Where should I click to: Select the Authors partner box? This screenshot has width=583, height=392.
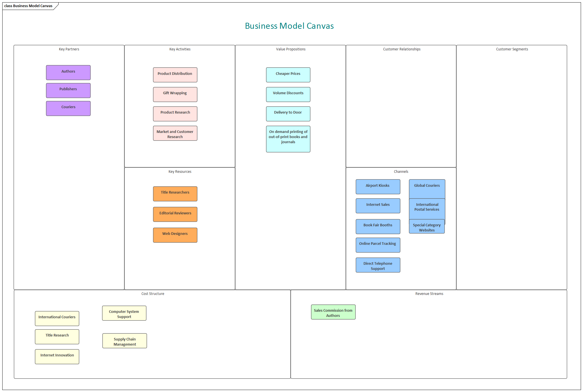(x=68, y=72)
